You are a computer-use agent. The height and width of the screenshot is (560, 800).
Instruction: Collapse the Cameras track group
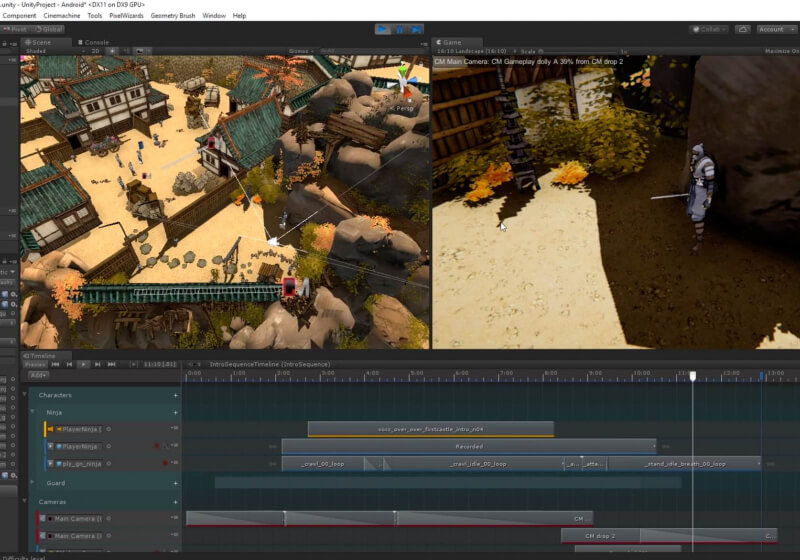(24, 501)
